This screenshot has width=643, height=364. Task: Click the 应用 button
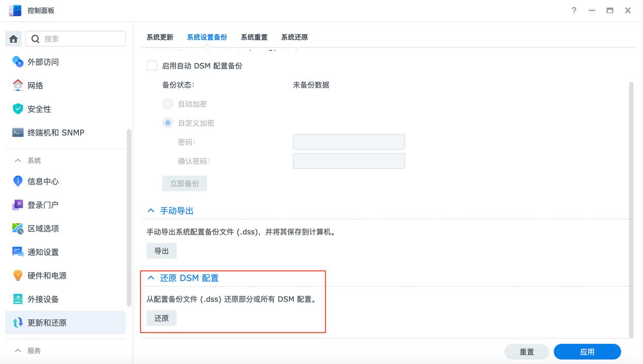pos(587,352)
